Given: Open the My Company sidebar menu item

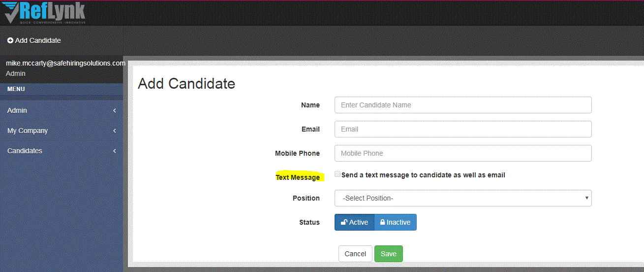Looking at the screenshot, I should coord(61,131).
